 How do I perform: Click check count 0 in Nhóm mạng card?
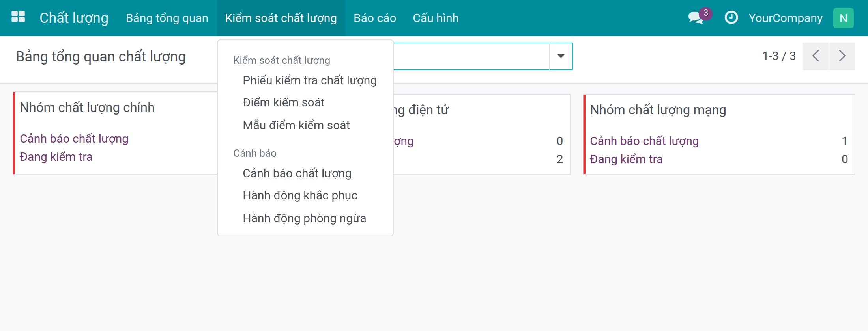coord(844,159)
